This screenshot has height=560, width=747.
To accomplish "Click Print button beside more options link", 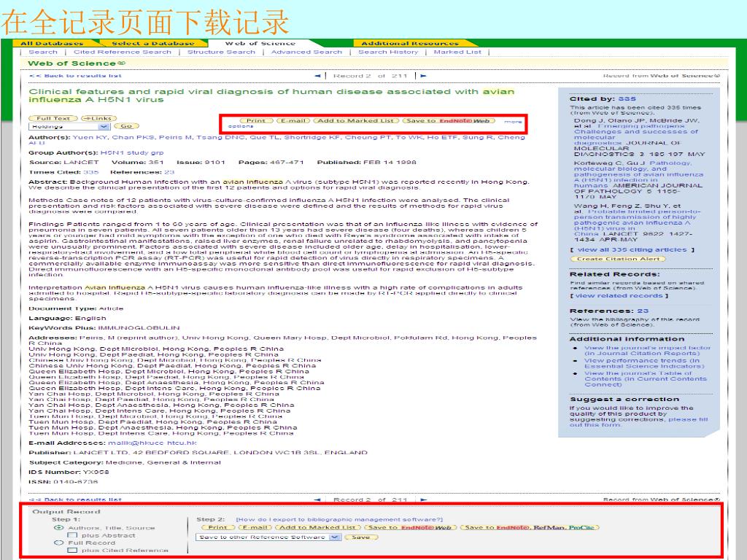I will coord(256,120).
